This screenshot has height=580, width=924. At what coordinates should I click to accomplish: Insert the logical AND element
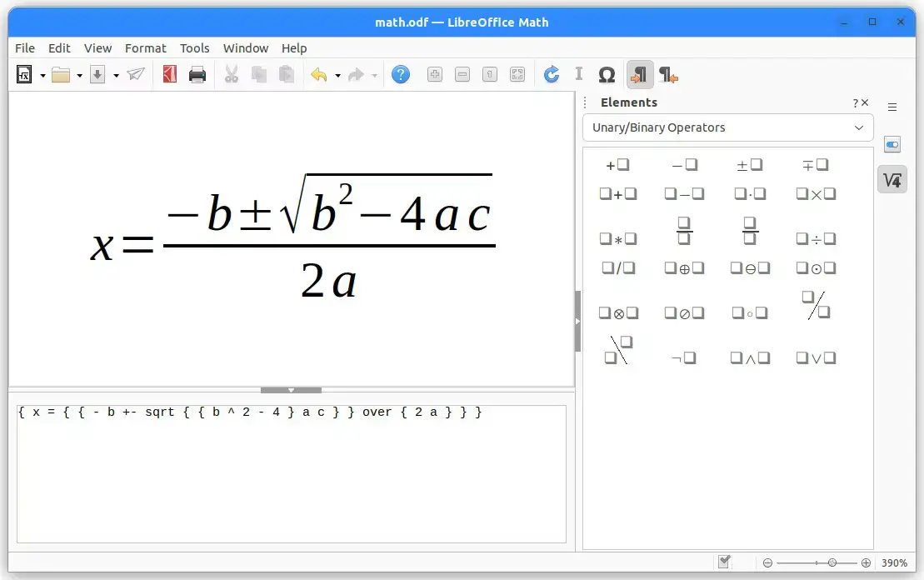750,357
